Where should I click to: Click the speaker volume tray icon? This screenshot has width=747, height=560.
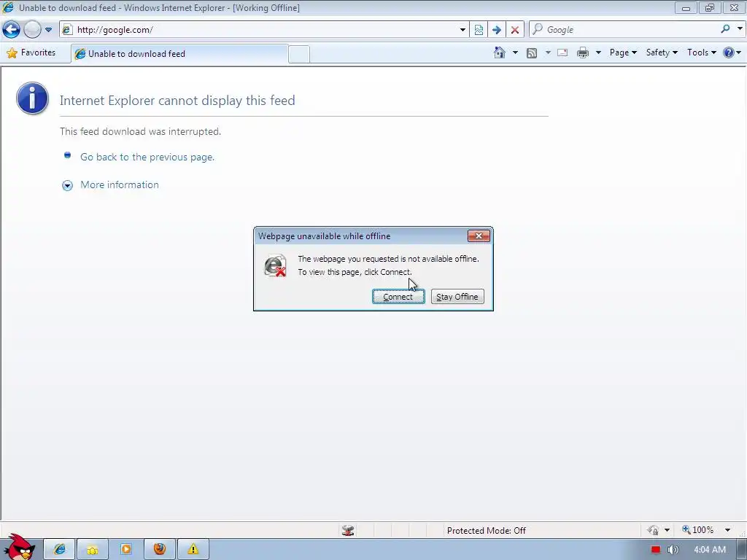[x=673, y=550]
